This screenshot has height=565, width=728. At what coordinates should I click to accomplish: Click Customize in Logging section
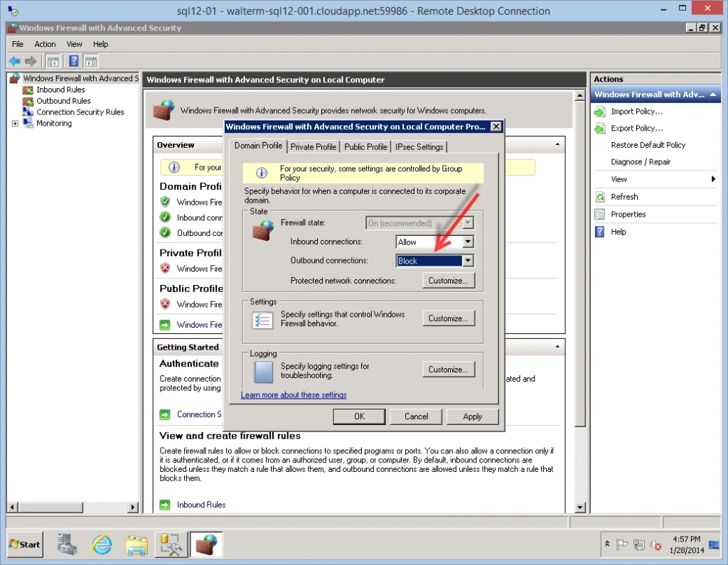448,370
